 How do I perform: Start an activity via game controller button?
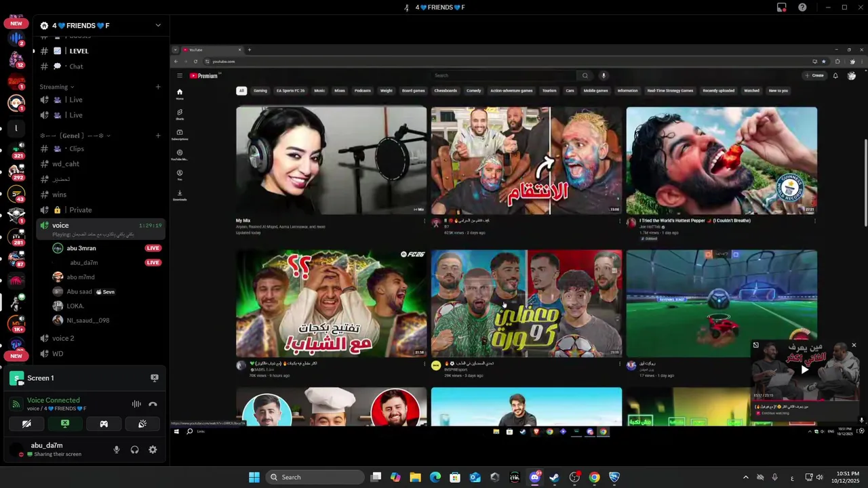[104, 424]
